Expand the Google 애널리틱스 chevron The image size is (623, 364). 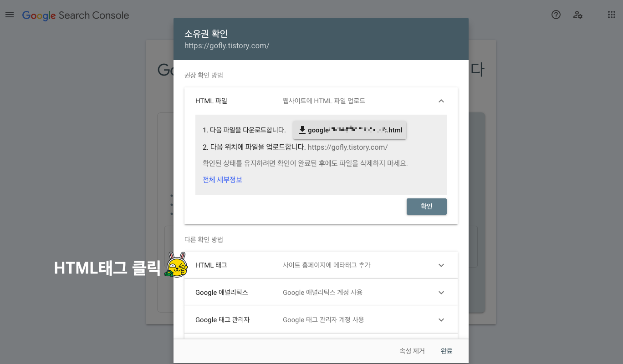441,293
